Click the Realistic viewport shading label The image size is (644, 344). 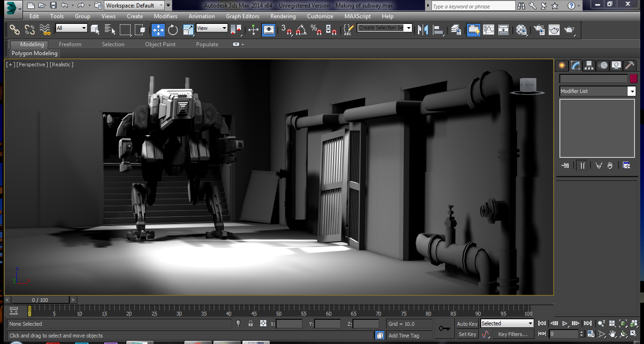62,64
